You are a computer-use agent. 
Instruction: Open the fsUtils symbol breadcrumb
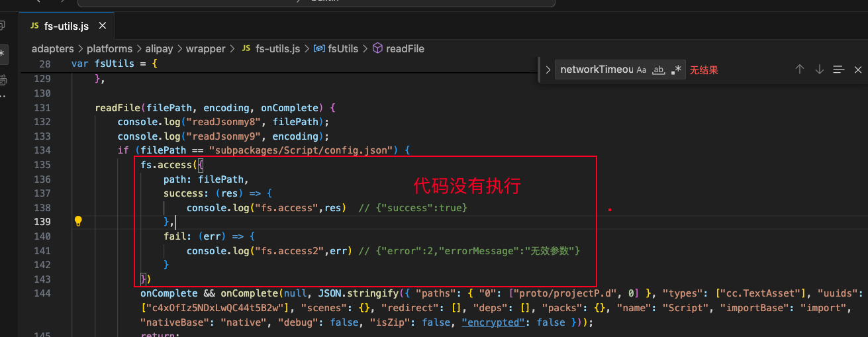[x=336, y=49]
